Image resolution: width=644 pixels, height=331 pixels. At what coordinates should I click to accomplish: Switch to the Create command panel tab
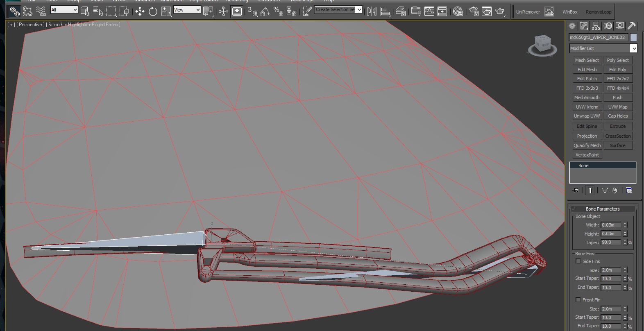pyautogui.click(x=572, y=26)
